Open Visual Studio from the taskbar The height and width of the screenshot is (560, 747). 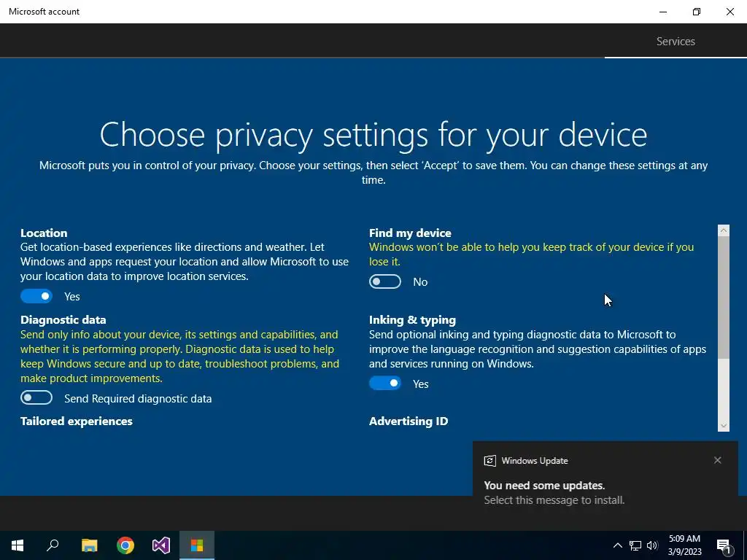pyautogui.click(x=161, y=545)
